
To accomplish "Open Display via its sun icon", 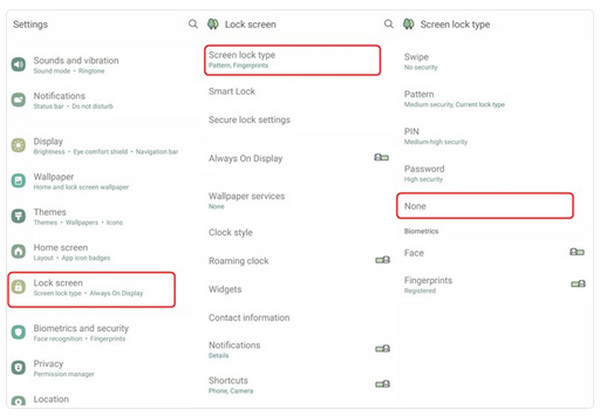I will 18,145.
